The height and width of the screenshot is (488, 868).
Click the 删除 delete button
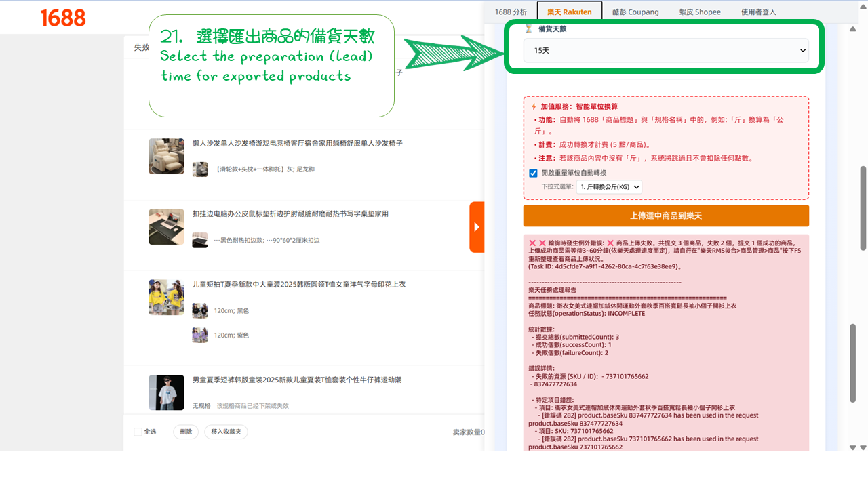click(x=186, y=432)
